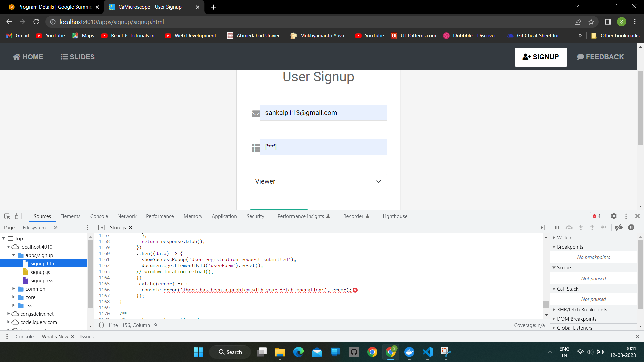This screenshot has width=644, height=362.
Task: Hide the navigator sidebar icon
Action: click(101, 227)
